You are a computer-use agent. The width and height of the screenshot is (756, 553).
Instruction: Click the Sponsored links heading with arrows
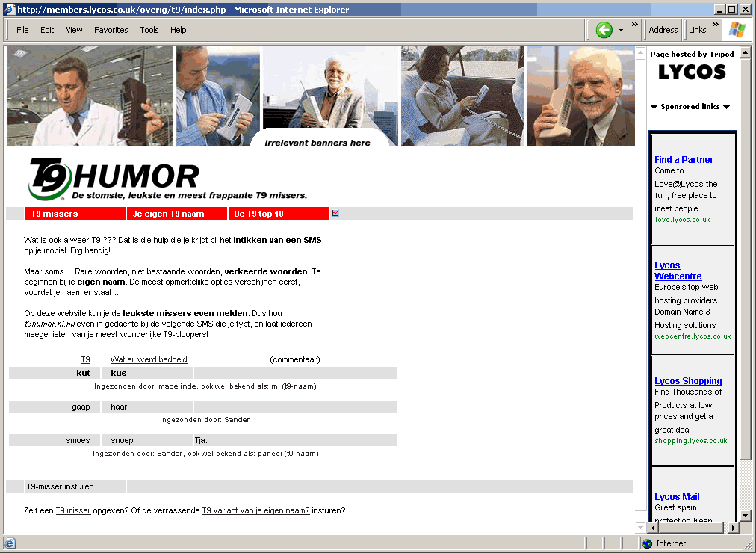pyautogui.click(x=690, y=107)
